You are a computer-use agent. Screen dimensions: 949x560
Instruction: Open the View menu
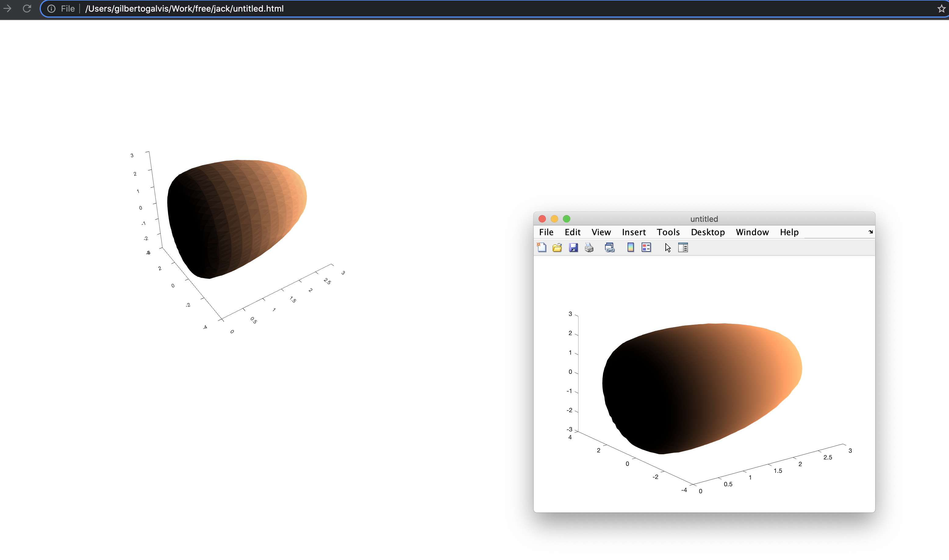(601, 232)
